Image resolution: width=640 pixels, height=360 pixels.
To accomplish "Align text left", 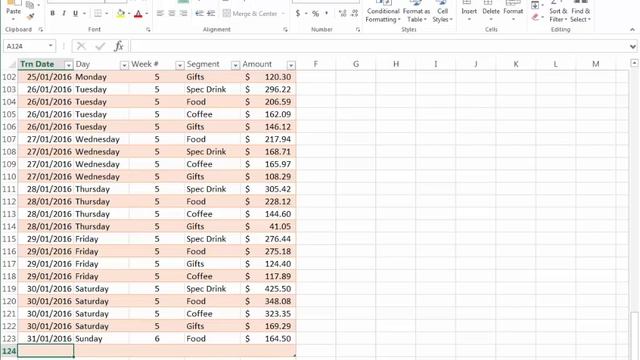I will coord(160,13).
